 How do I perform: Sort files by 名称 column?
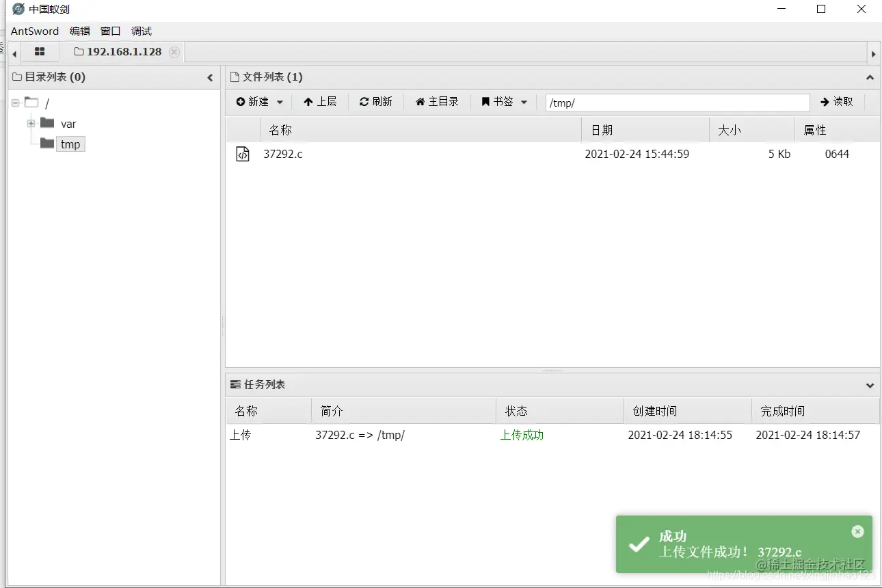point(420,130)
